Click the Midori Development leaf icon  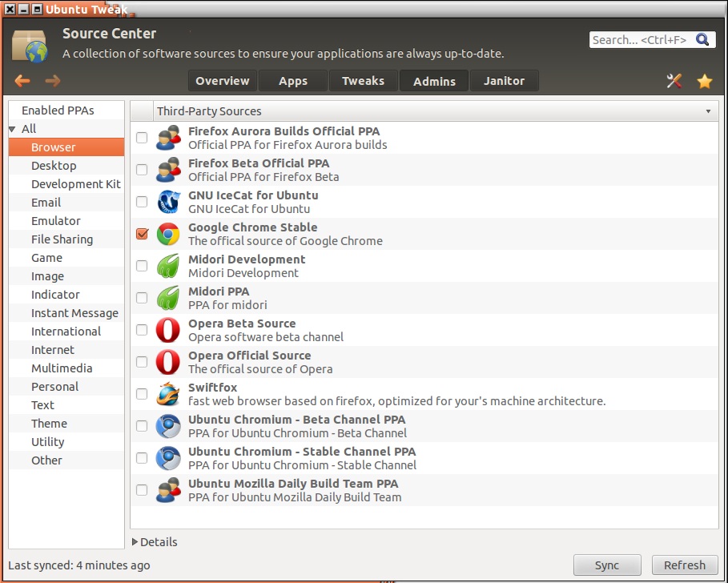(168, 266)
